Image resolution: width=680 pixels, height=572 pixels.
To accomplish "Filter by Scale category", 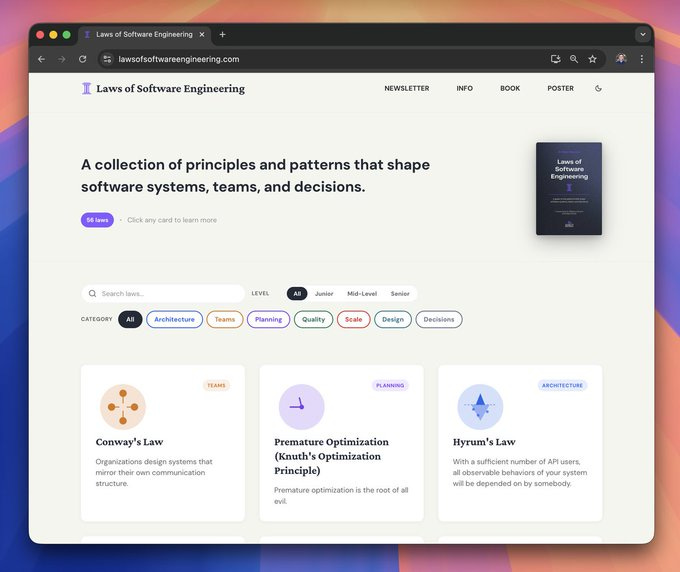I will click(x=353, y=319).
